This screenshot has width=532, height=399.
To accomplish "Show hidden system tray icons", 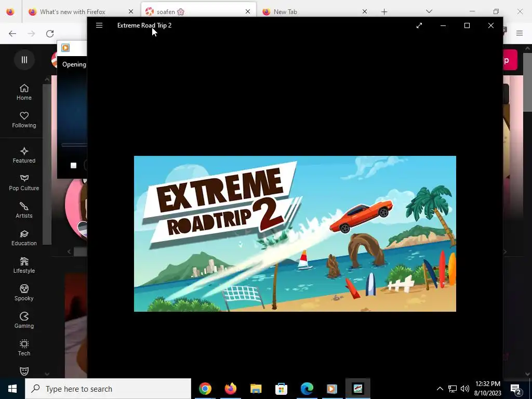I will 440,389.
